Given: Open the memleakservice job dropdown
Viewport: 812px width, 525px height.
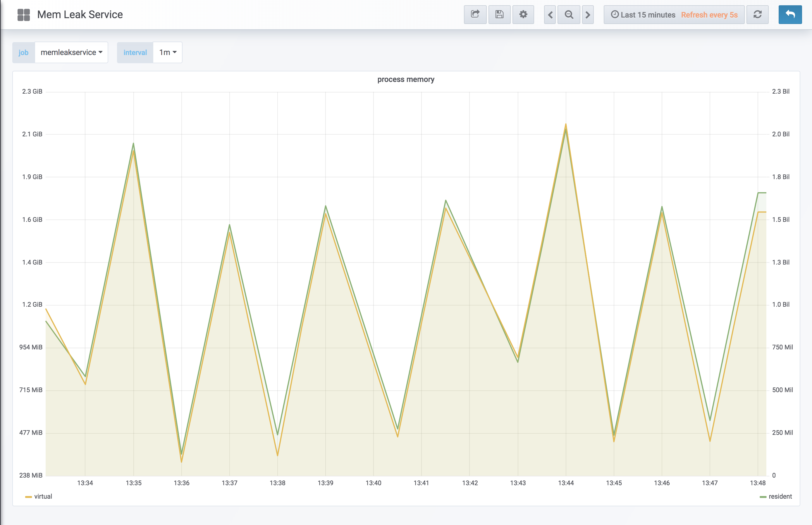Looking at the screenshot, I should (x=71, y=52).
